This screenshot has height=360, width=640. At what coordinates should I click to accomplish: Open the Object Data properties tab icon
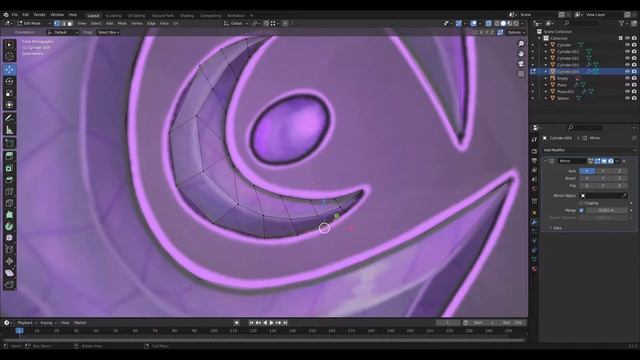pyautogui.click(x=534, y=260)
